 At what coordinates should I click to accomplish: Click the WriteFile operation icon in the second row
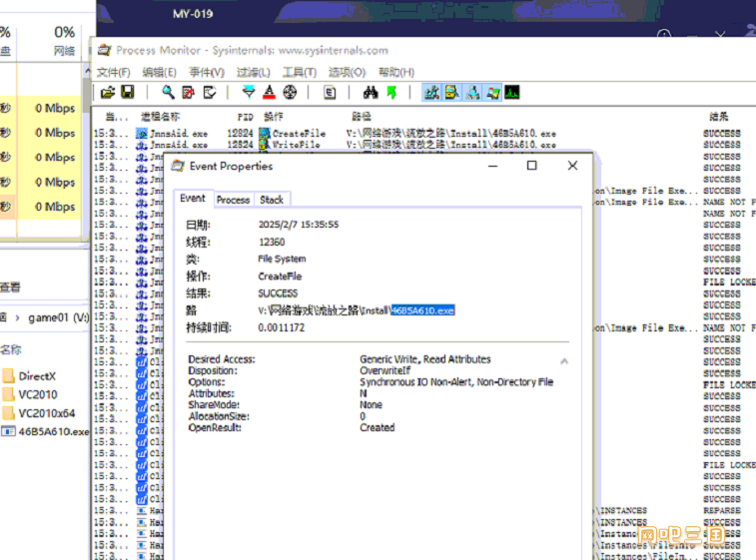tap(265, 145)
